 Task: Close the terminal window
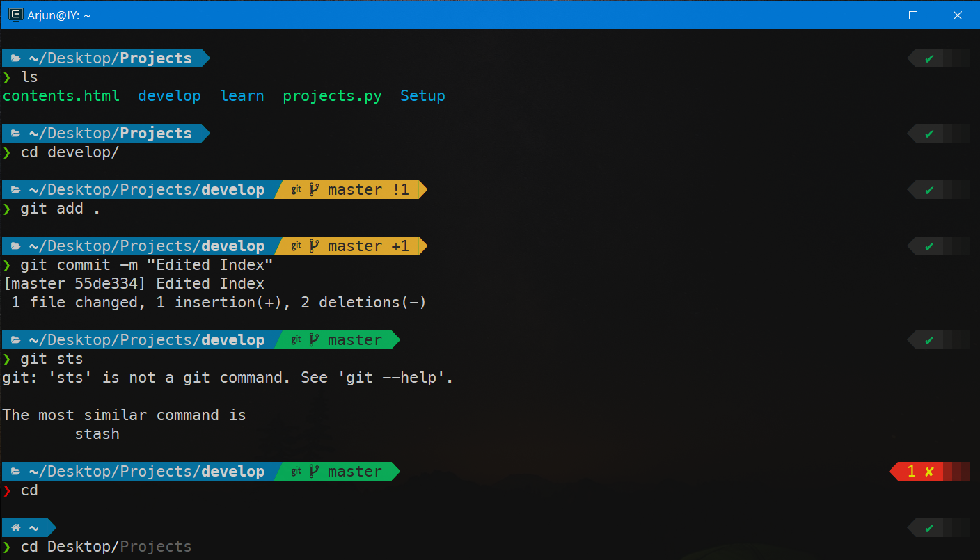[958, 15]
